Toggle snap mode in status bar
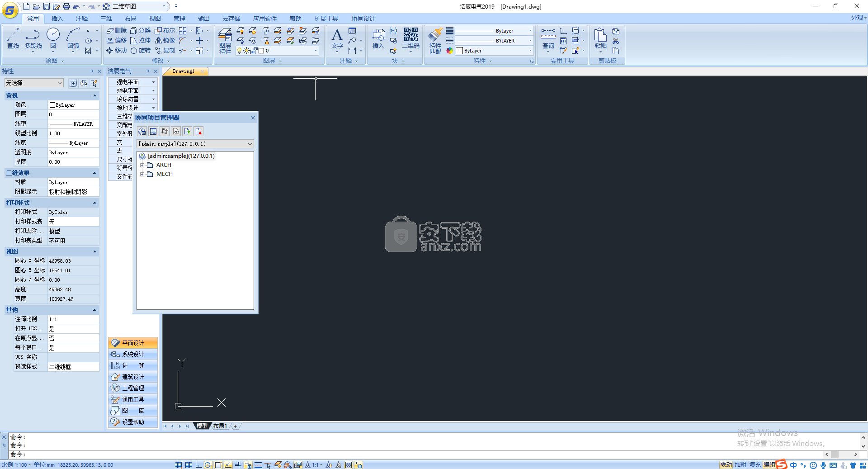868x469 pixels. click(x=179, y=465)
